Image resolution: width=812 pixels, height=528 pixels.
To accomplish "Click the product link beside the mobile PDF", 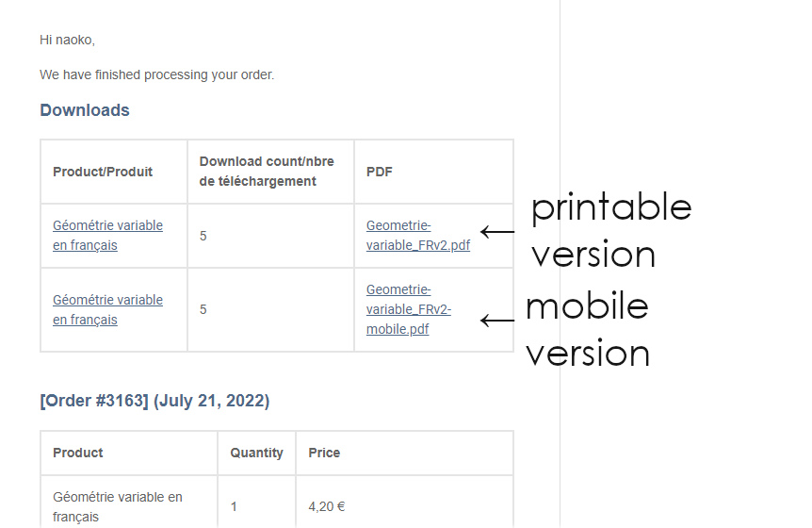I will click(107, 309).
